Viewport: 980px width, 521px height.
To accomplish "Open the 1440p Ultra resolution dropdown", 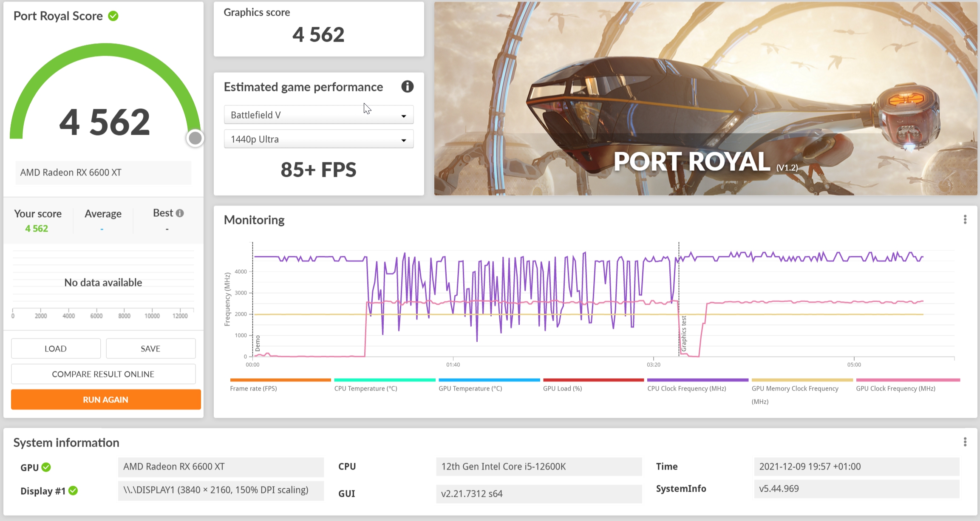I will [319, 139].
